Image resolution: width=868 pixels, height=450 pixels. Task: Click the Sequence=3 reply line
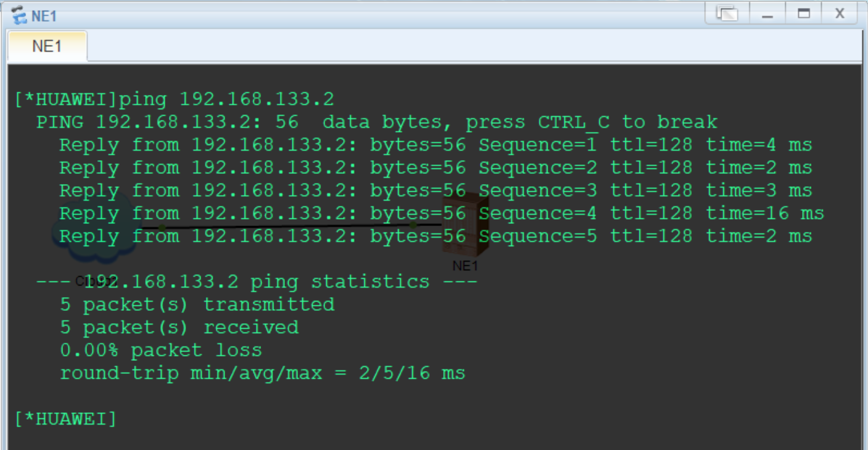[x=435, y=191]
